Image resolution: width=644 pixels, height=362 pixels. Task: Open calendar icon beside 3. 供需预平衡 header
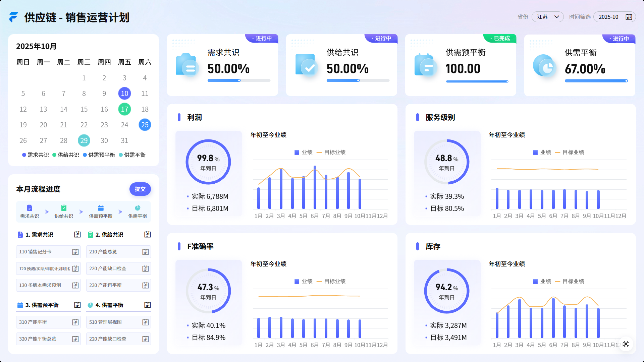pos(77,305)
